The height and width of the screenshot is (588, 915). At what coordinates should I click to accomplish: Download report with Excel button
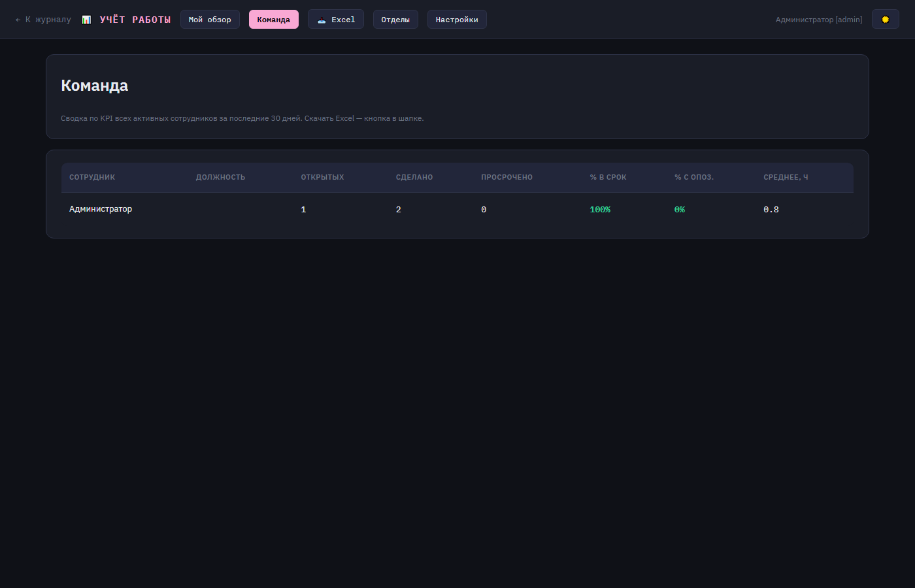click(336, 20)
